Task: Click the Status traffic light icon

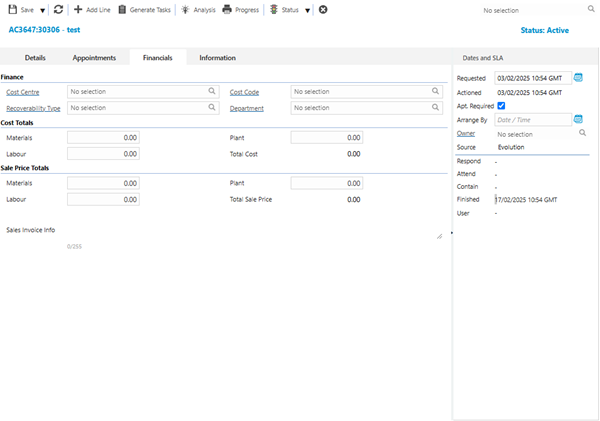Action: point(274,9)
